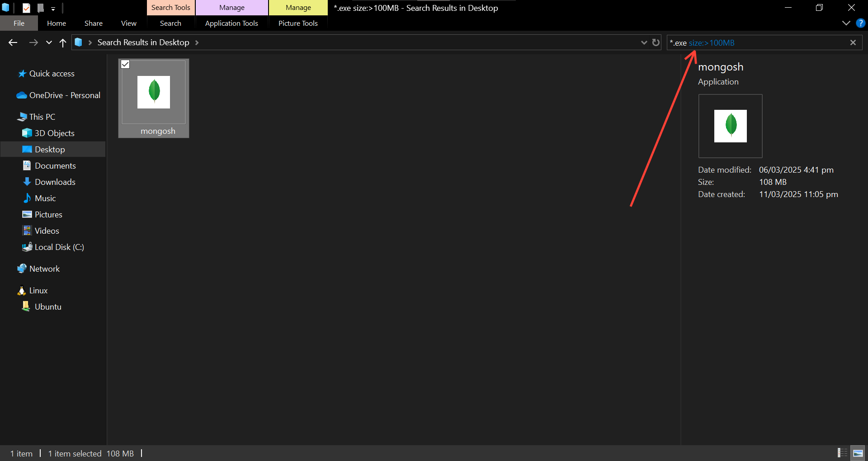Open the Search ribbon tab
868x461 pixels.
click(x=170, y=23)
